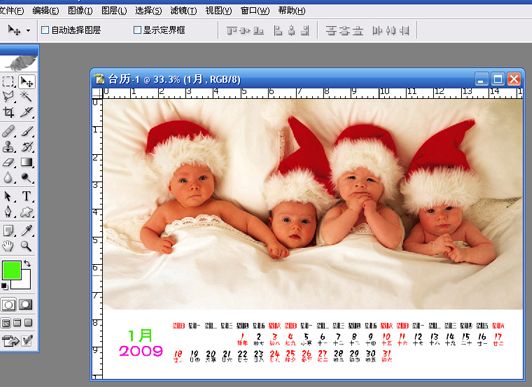Open the Move tool preset dropdown arrow
This screenshot has height=389, width=532.
[x=28, y=31]
